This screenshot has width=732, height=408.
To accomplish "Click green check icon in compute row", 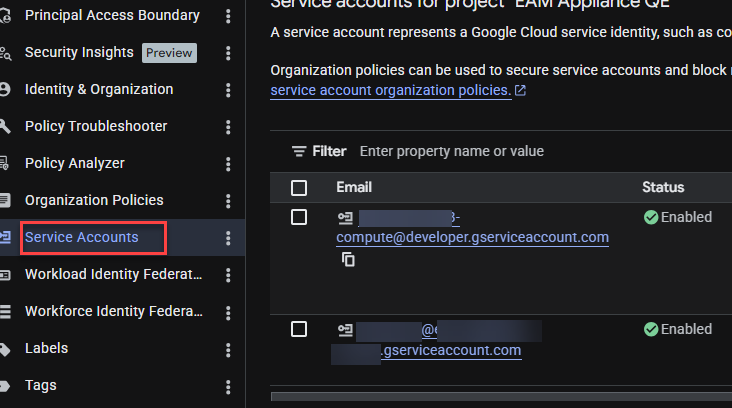I will 651,217.
